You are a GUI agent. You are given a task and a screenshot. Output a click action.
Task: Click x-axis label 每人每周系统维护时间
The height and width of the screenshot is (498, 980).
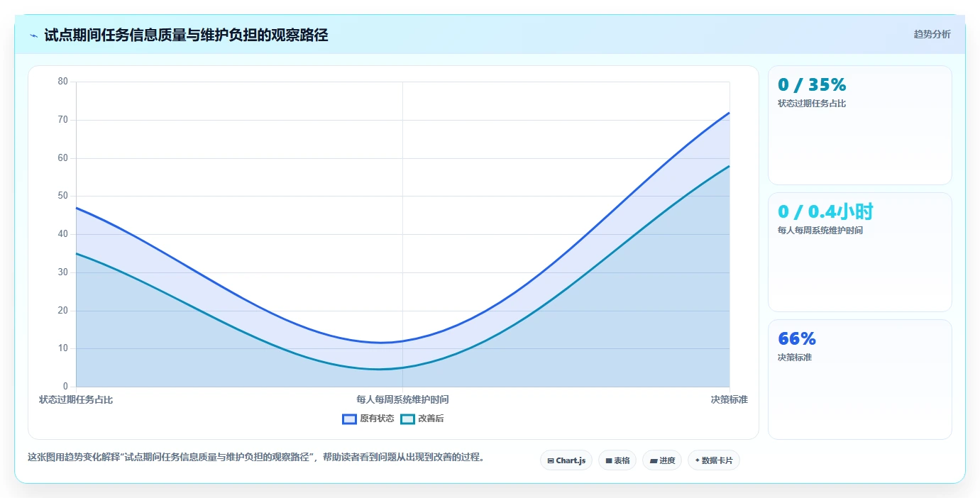click(402, 399)
